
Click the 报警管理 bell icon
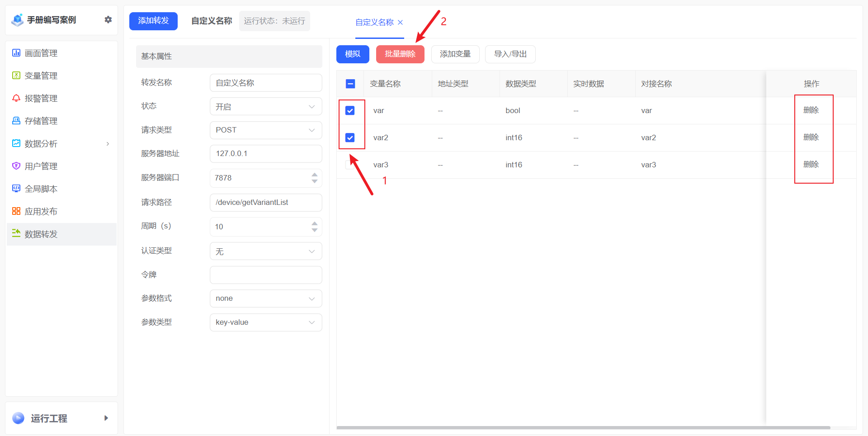16,98
